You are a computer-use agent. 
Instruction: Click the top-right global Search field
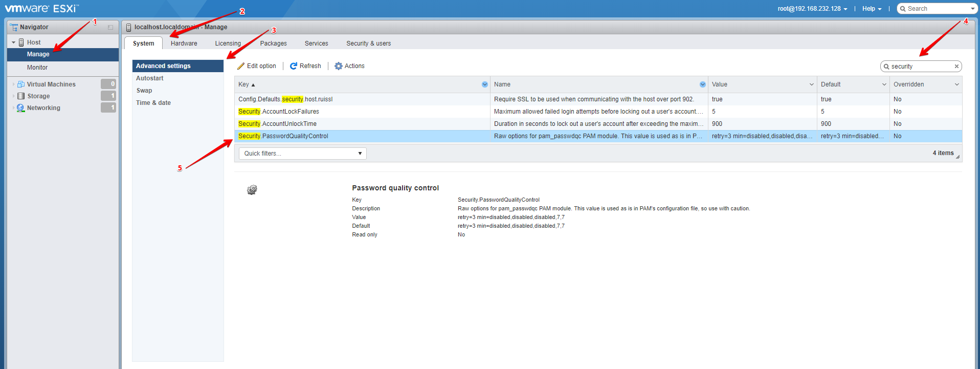[936, 9]
